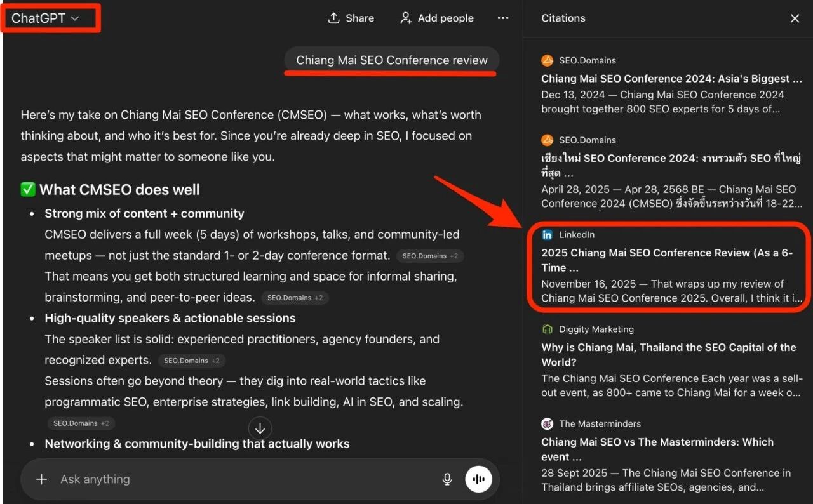Start voice mode with the waveform icon
This screenshot has width=813, height=504.
(478, 479)
